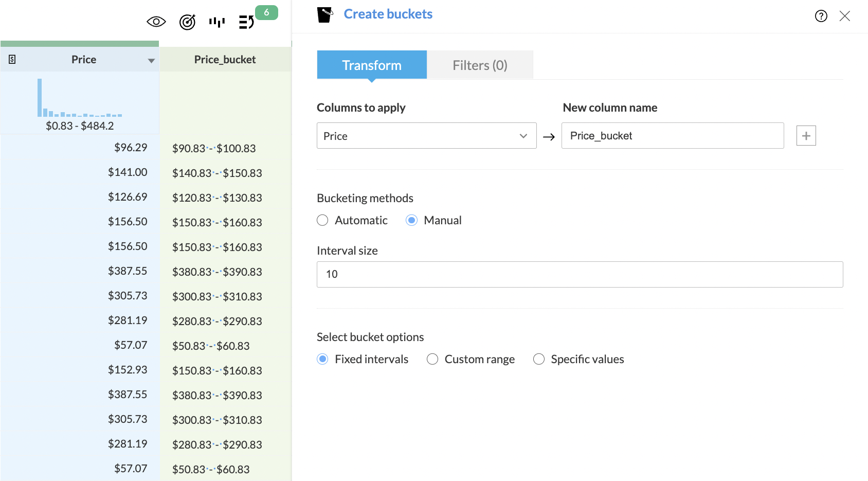Open the ruleset history icon with badge
This screenshot has height=481, width=868.
247,22
